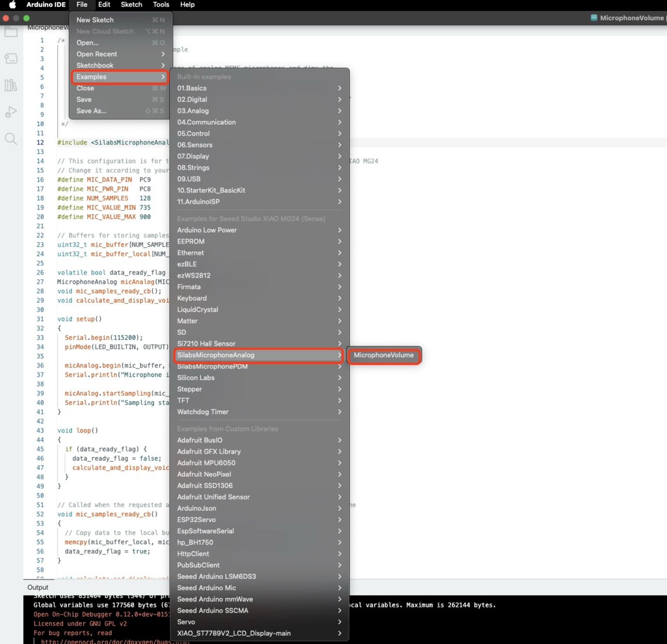667x644 pixels.
Task: Expand Sketchbook submenu arrow
Action: click(163, 66)
